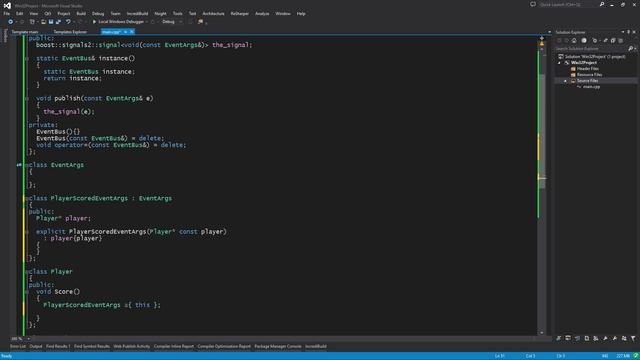Open the document tab overflow dropdown
Screen dimensions: 640x360
(x=549, y=32)
